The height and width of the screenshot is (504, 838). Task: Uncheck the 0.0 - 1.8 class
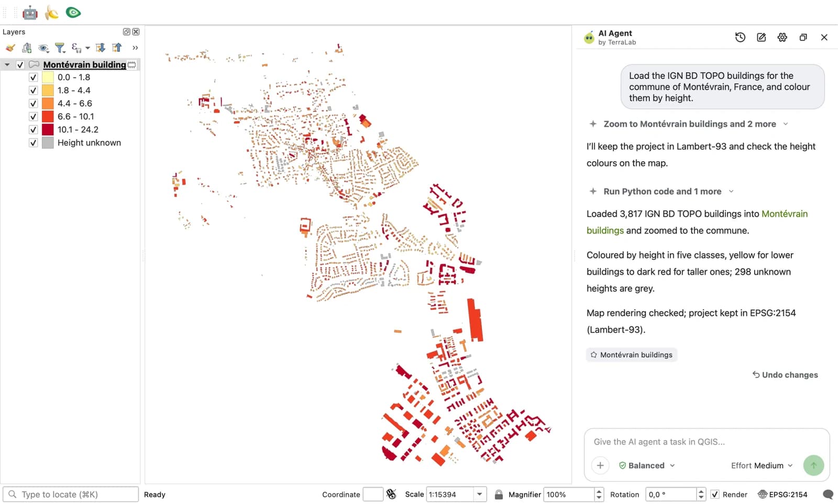[33, 77]
